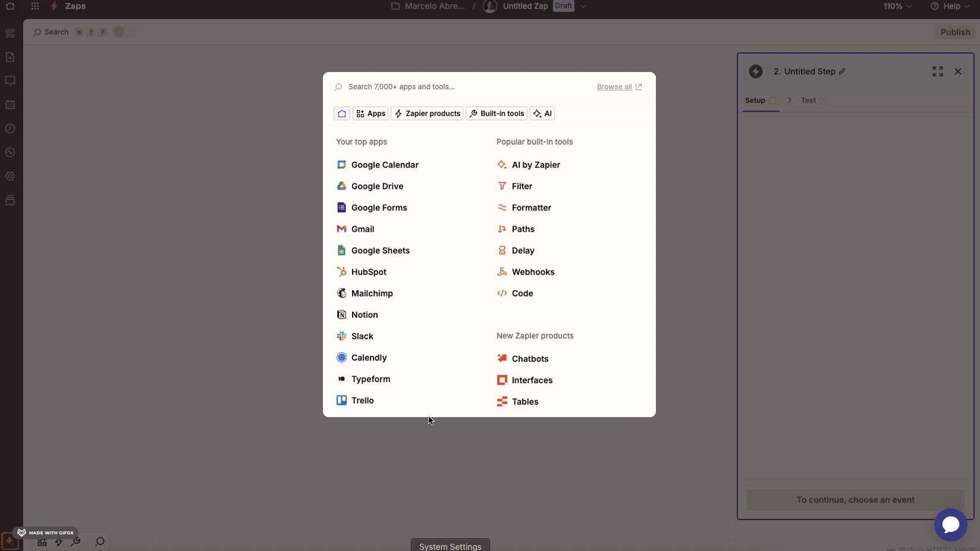Screen dimensions: 980x551
Task: Expand the zoom level dropdown showing 110%
Action: pyautogui.click(x=897, y=6)
